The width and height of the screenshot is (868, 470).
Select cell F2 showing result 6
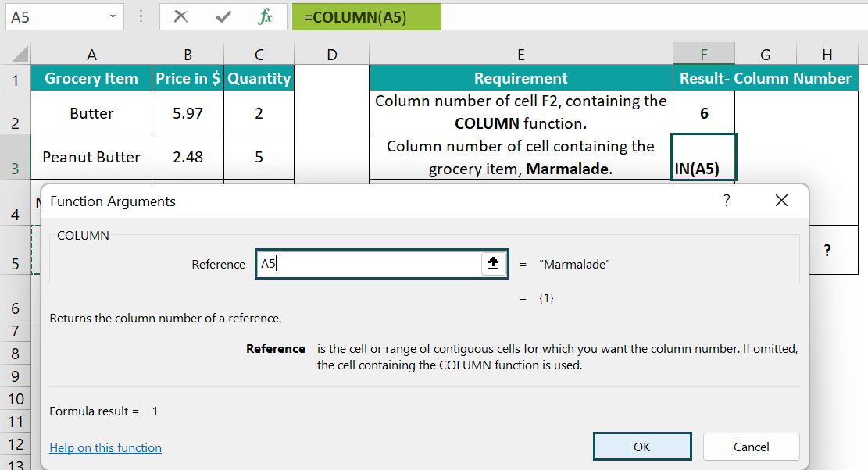pyautogui.click(x=703, y=112)
